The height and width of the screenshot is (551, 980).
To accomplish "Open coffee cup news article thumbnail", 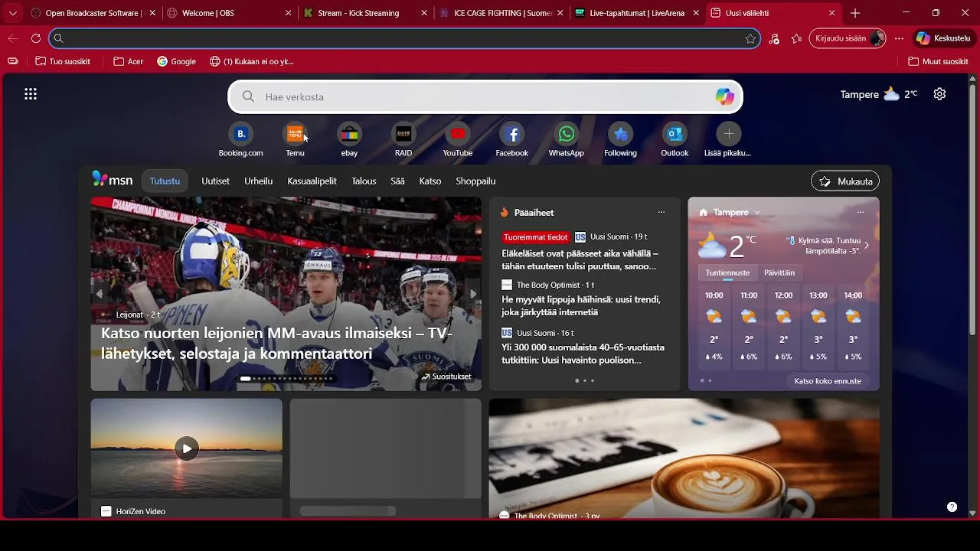I will coord(684,458).
